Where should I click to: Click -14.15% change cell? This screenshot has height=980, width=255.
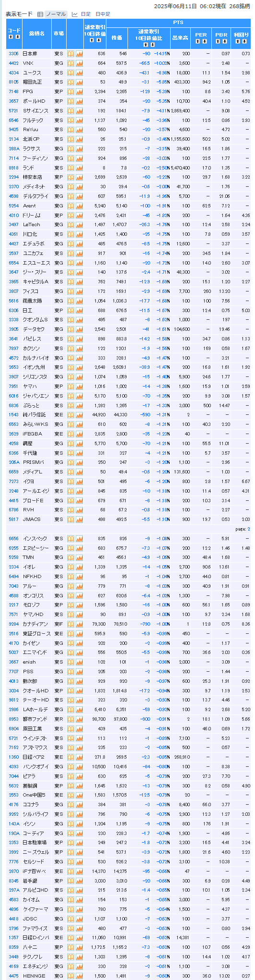(x=162, y=54)
